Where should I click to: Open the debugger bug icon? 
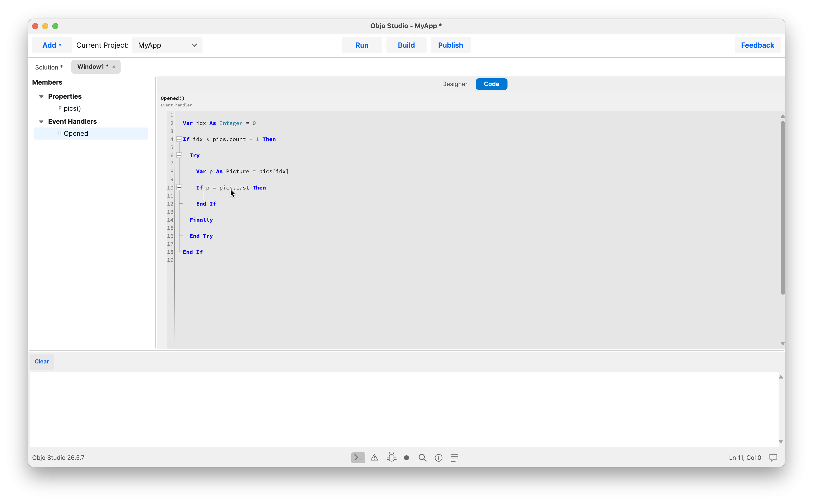pyautogui.click(x=391, y=457)
